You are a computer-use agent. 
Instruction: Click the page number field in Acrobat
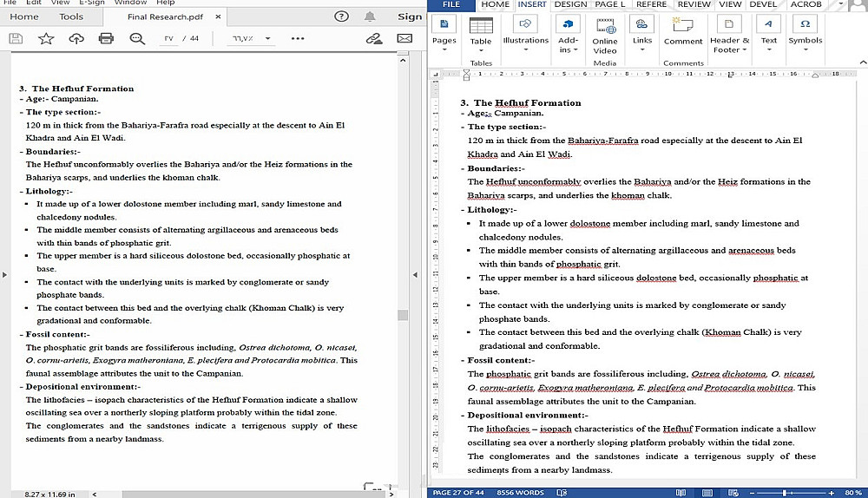(169, 38)
